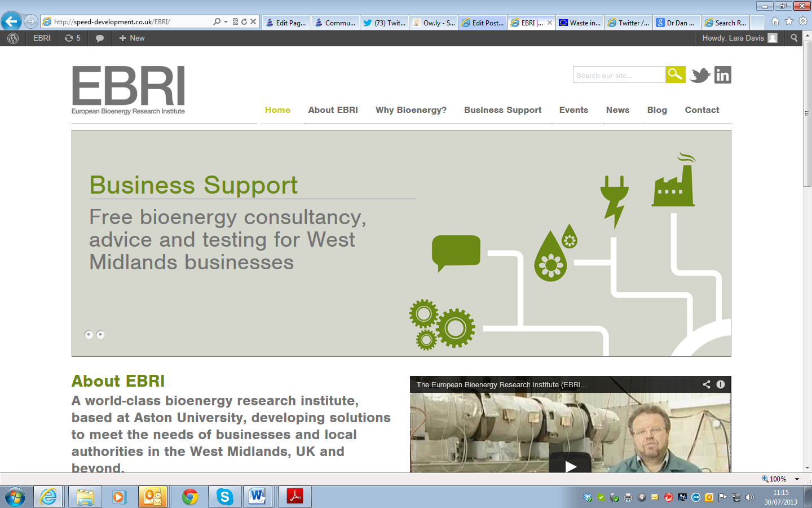Open the Home navigation link
This screenshot has width=812, height=508.
[277, 110]
